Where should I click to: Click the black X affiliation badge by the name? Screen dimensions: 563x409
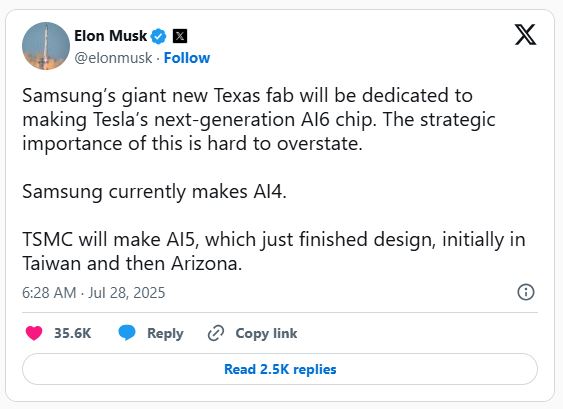(x=180, y=36)
